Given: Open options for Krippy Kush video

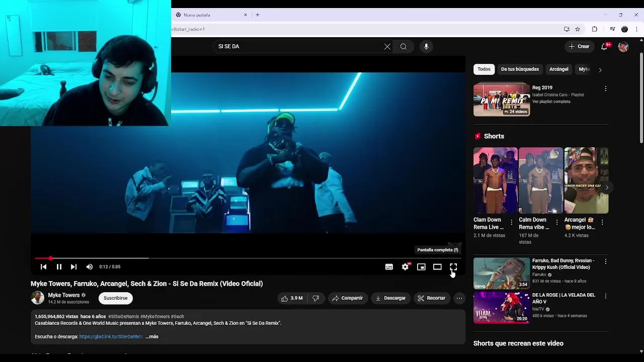Looking at the screenshot, I should tap(605, 261).
